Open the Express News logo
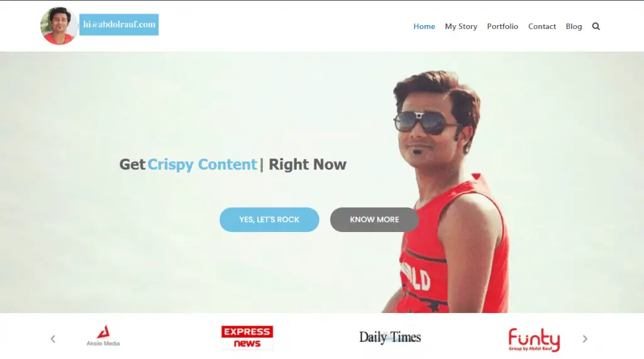This screenshot has height=359, width=644. (247, 337)
